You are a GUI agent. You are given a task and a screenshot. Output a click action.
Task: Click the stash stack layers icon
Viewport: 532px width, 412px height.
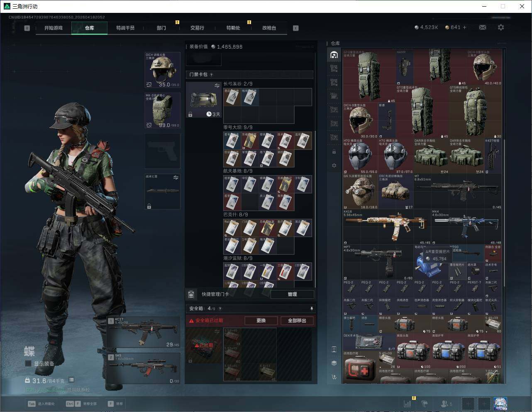click(334, 363)
